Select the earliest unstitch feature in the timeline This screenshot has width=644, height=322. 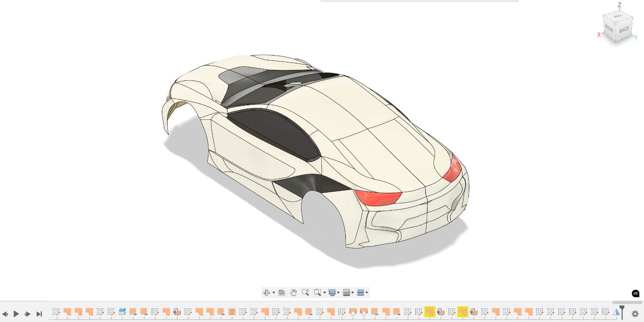[177, 312]
